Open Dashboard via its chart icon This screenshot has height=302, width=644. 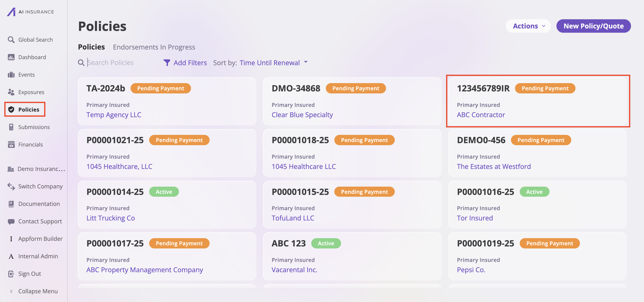[x=11, y=57]
